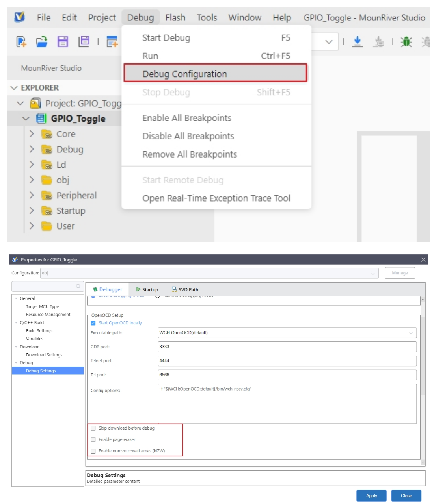
Task: Open the Window menu
Action: [x=245, y=18]
